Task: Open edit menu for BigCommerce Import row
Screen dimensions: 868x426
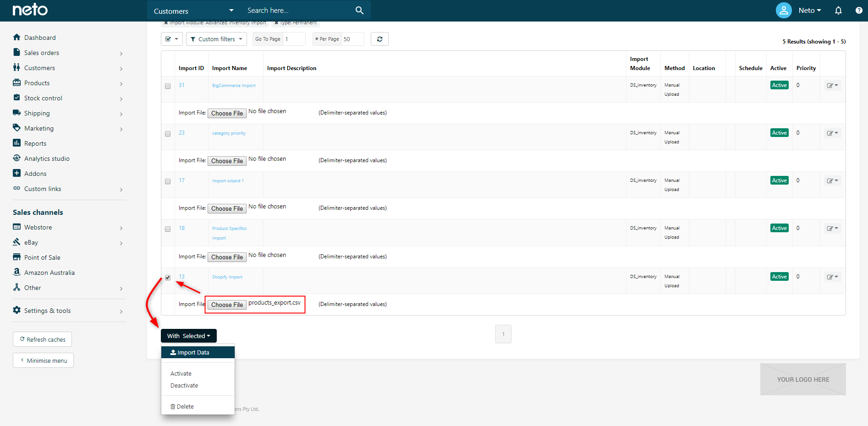Action: point(833,85)
